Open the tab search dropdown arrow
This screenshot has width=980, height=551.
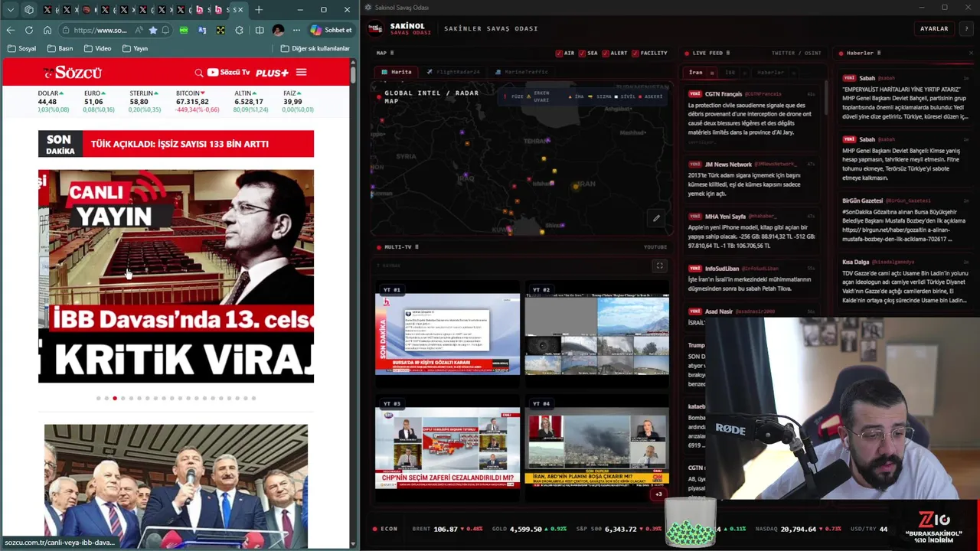(10, 10)
